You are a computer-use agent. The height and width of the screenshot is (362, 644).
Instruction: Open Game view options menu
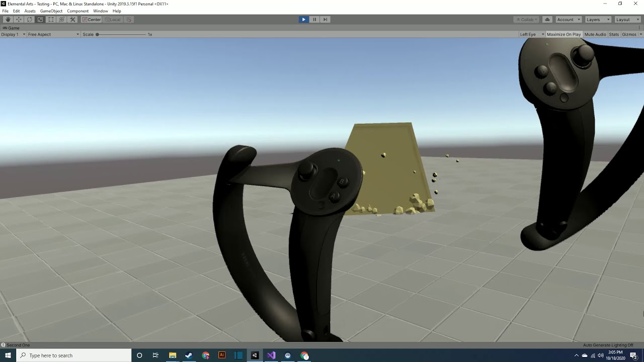pos(639,28)
